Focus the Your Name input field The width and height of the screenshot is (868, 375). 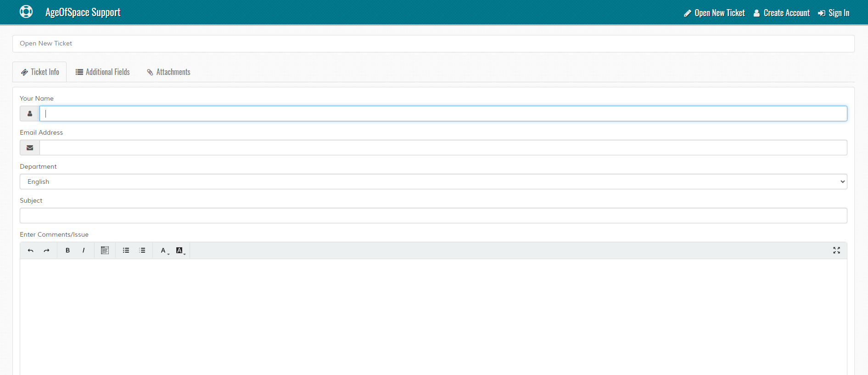[443, 114]
